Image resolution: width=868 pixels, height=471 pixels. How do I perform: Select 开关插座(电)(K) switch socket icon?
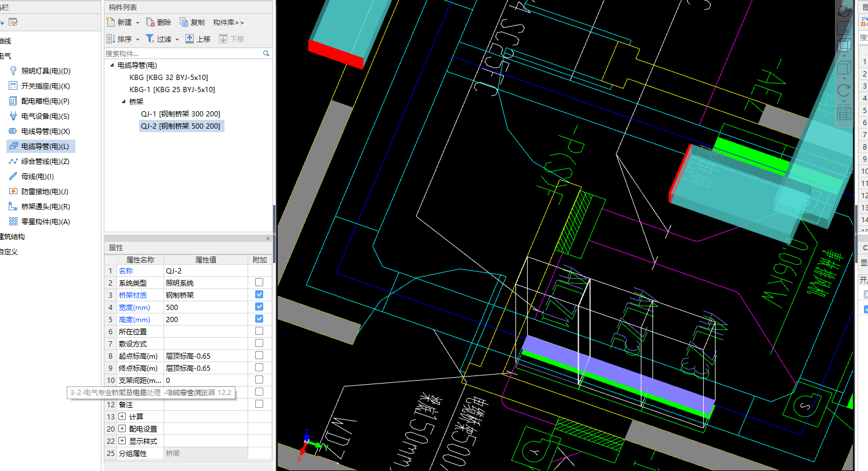click(x=13, y=86)
